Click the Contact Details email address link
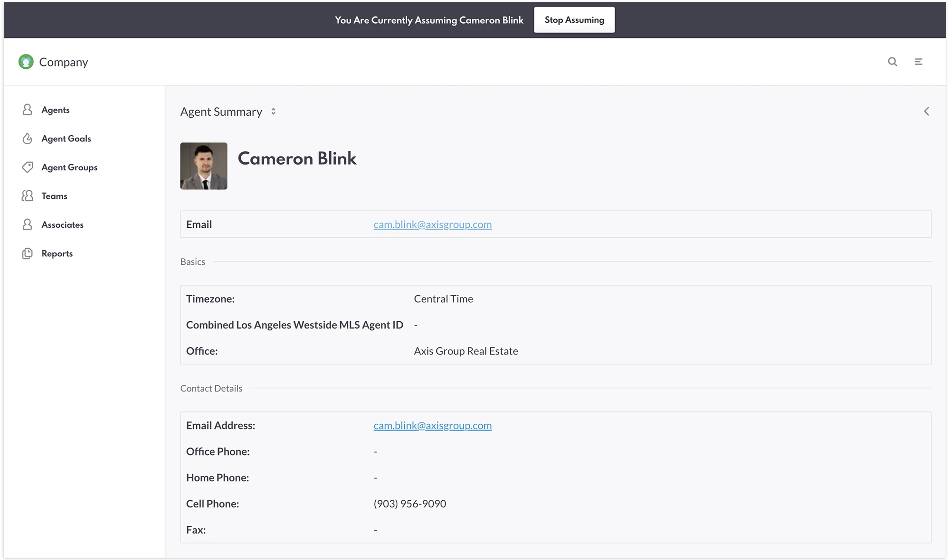 pos(432,426)
